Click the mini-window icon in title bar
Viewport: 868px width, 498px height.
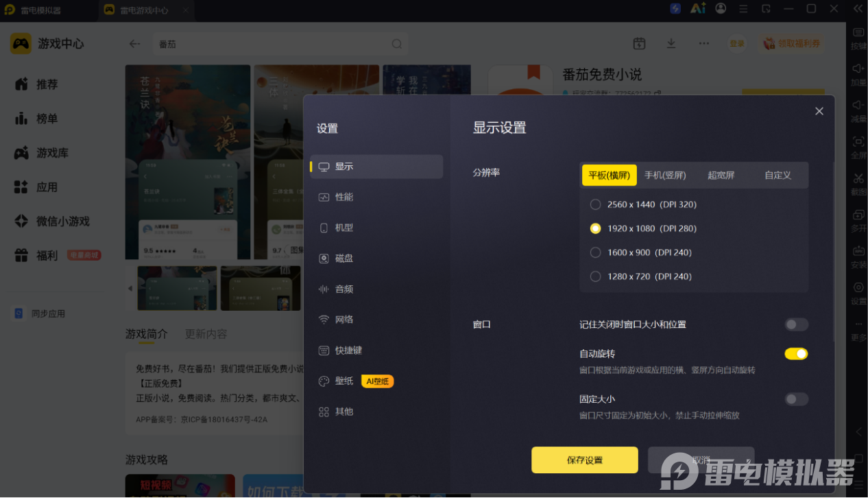[766, 9]
